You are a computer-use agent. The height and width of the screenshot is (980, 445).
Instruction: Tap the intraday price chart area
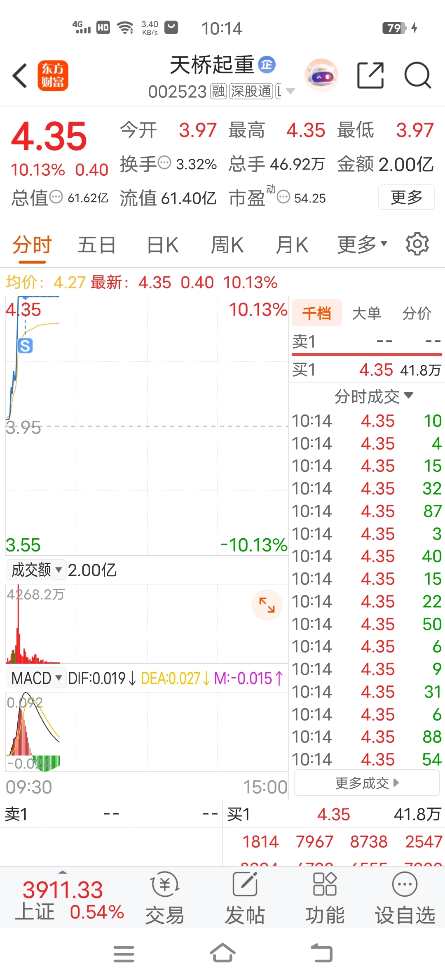point(147,426)
